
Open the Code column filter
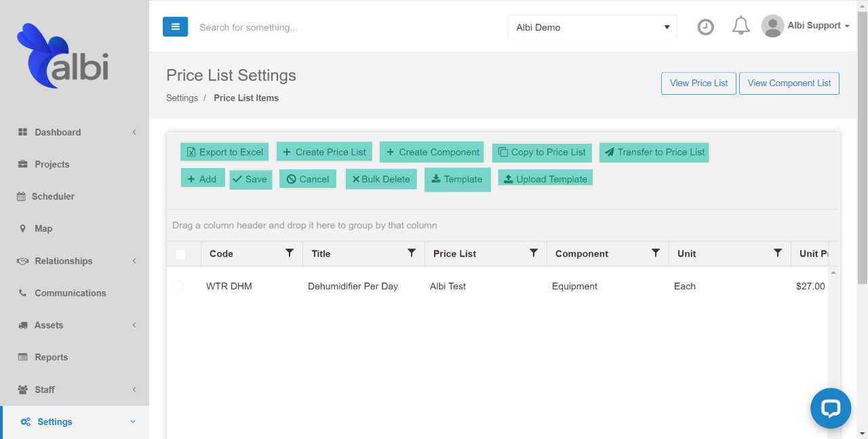tap(290, 253)
